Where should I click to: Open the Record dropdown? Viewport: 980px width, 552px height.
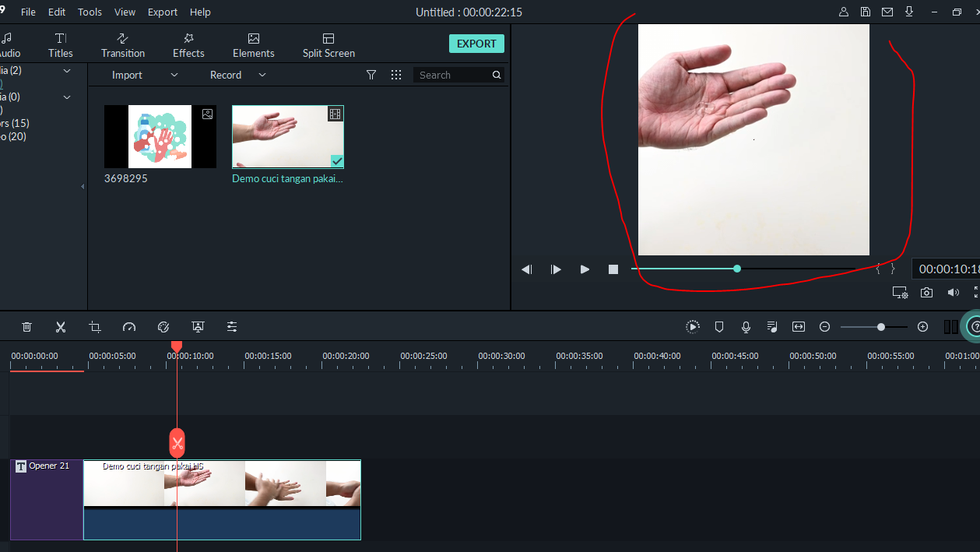[238, 75]
